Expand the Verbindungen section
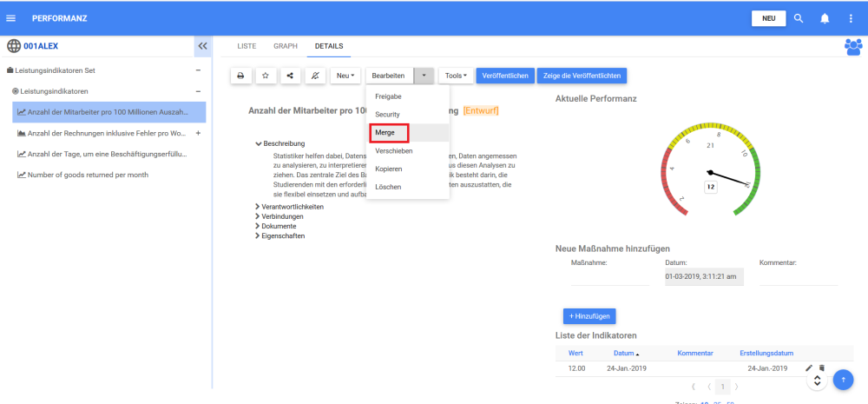This screenshot has height=404, width=868. coord(279,216)
